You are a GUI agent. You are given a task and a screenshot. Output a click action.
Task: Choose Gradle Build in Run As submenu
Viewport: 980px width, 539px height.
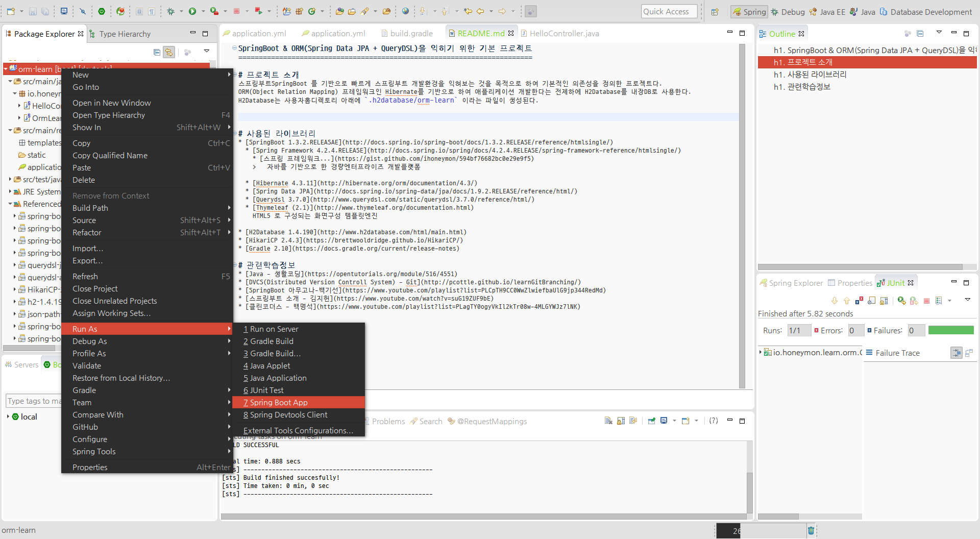[x=299, y=341]
